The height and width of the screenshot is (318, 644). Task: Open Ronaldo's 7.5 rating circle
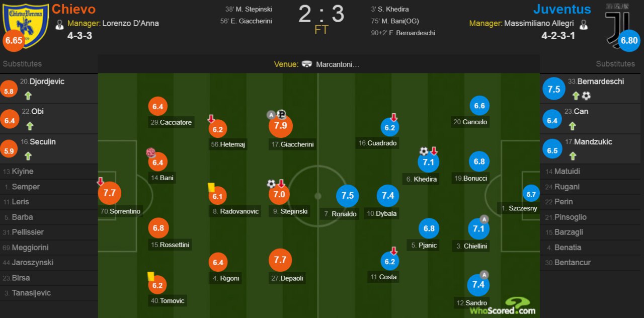pyautogui.click(x=348, y=196)
